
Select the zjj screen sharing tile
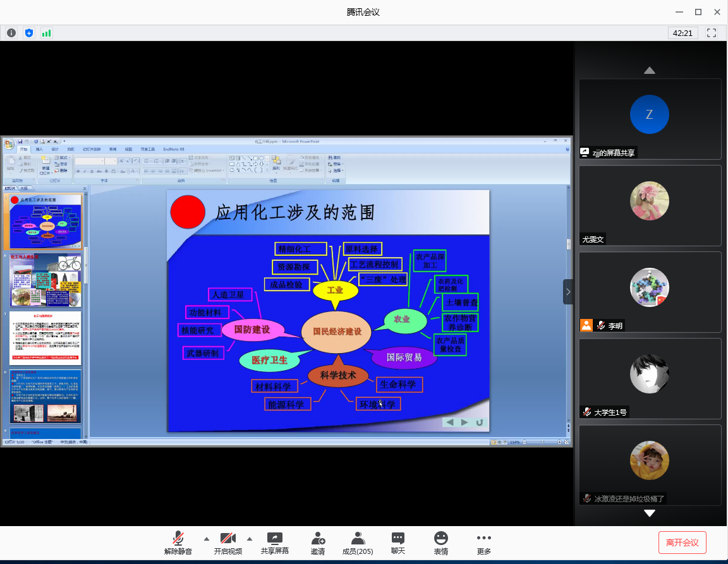pyautogui.click(x=650, y=119)
